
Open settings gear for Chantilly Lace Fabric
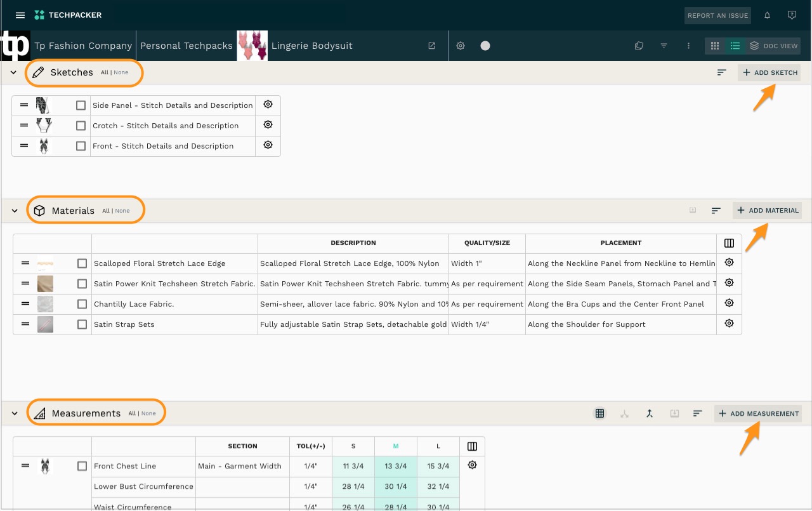click(729, 303)
